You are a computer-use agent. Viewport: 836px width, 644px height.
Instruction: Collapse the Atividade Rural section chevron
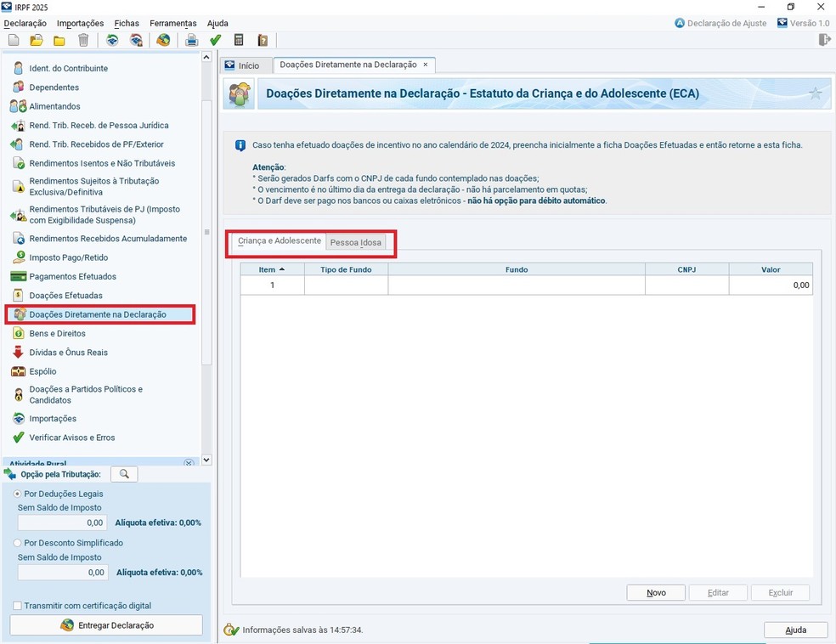pyautogui.click(x=189, y=463)
